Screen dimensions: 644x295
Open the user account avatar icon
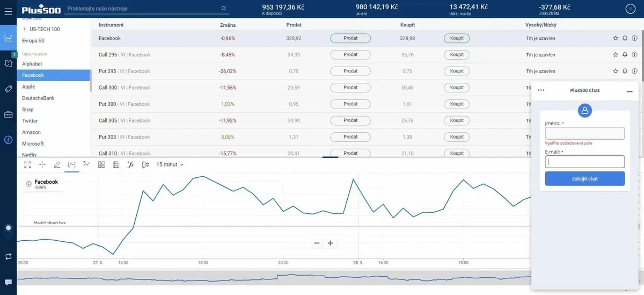click(630, 9)
